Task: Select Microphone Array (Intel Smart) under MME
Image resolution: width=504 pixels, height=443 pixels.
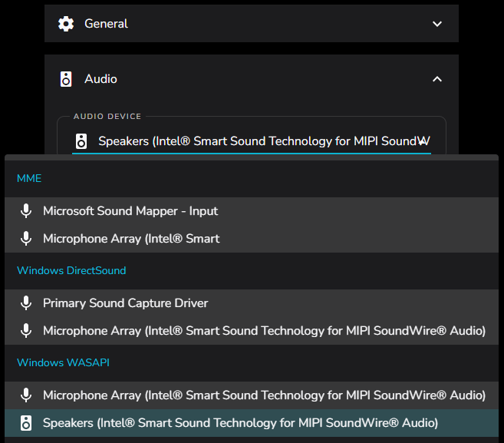Action: coord(252,239)
